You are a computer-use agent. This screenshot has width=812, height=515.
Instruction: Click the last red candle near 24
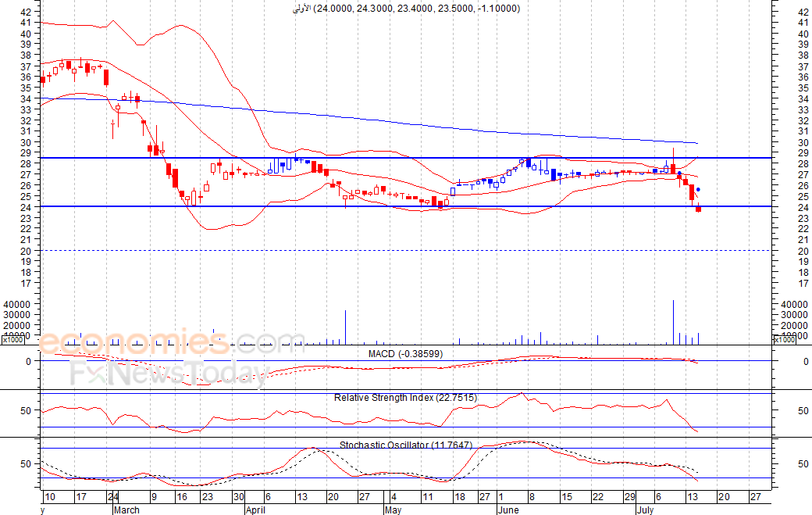coord(699,209)
